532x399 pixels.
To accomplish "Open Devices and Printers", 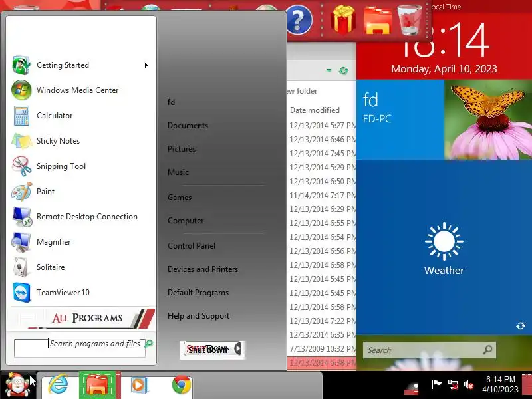I will (203, 269).
